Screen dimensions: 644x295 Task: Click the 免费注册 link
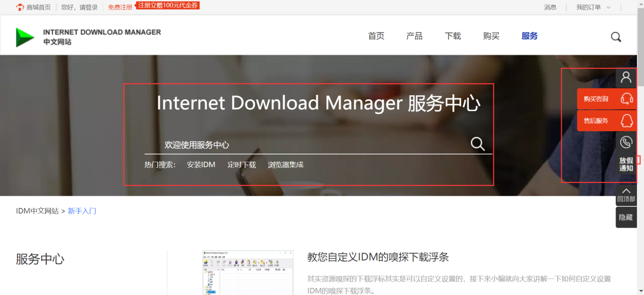pyautogui.click(x=120, y=7)
